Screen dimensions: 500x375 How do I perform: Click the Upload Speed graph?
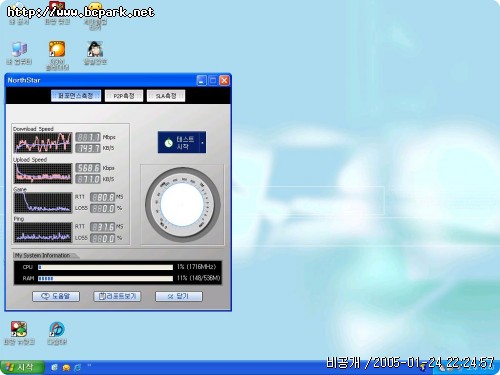point(43,173)
